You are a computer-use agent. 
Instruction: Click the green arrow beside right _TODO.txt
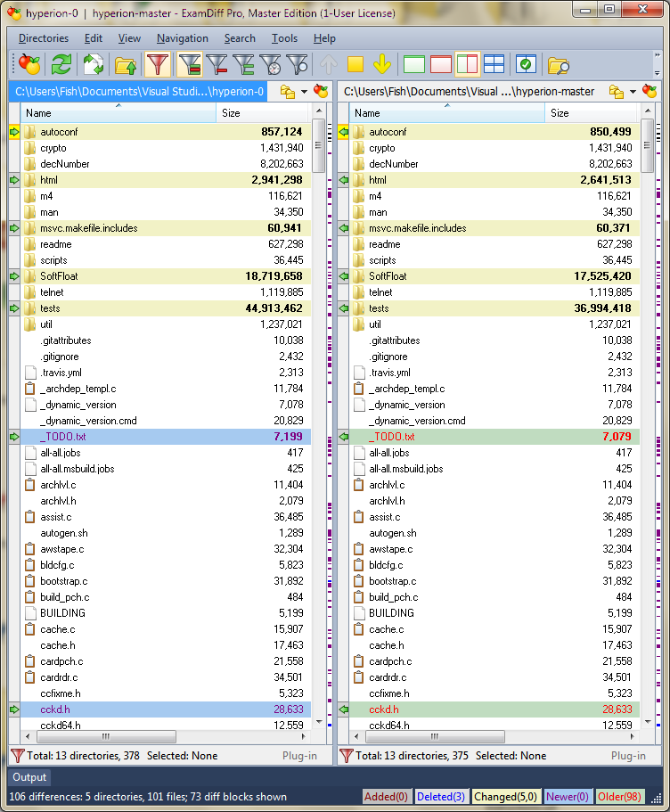click(343, 437)
